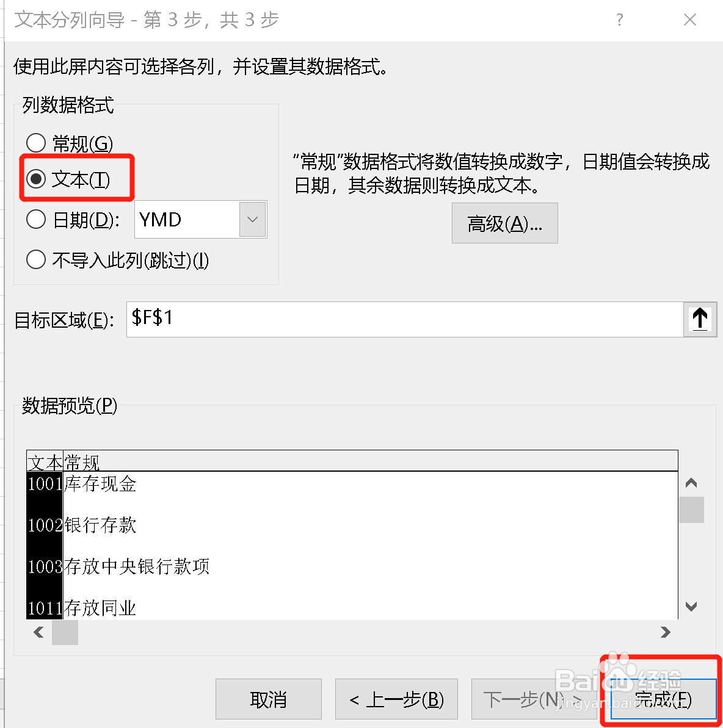Select the 文本 column header in preview
The height and width of the screenshot is (728, 723).
[45, 462]
